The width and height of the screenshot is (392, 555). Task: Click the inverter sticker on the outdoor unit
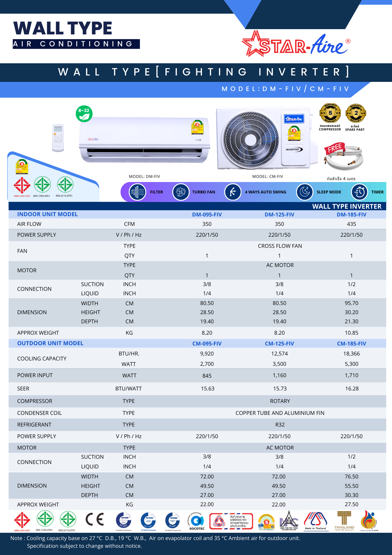coord(294,149)
